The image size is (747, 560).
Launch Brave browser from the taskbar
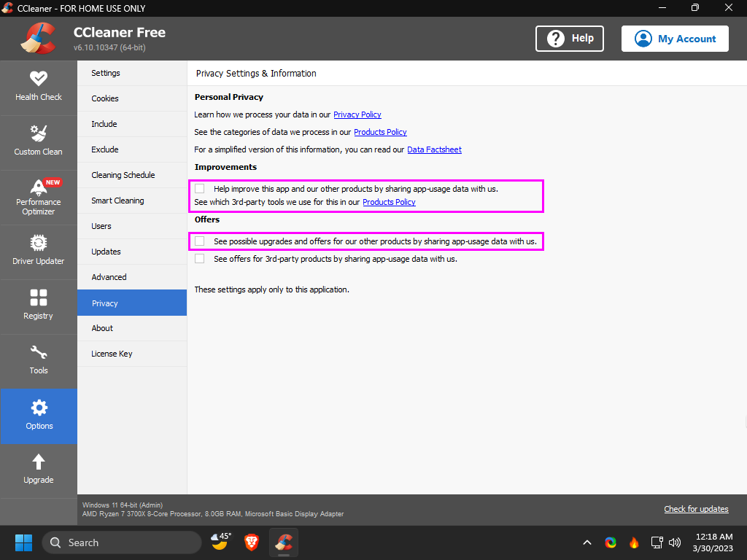coord(252,542)
